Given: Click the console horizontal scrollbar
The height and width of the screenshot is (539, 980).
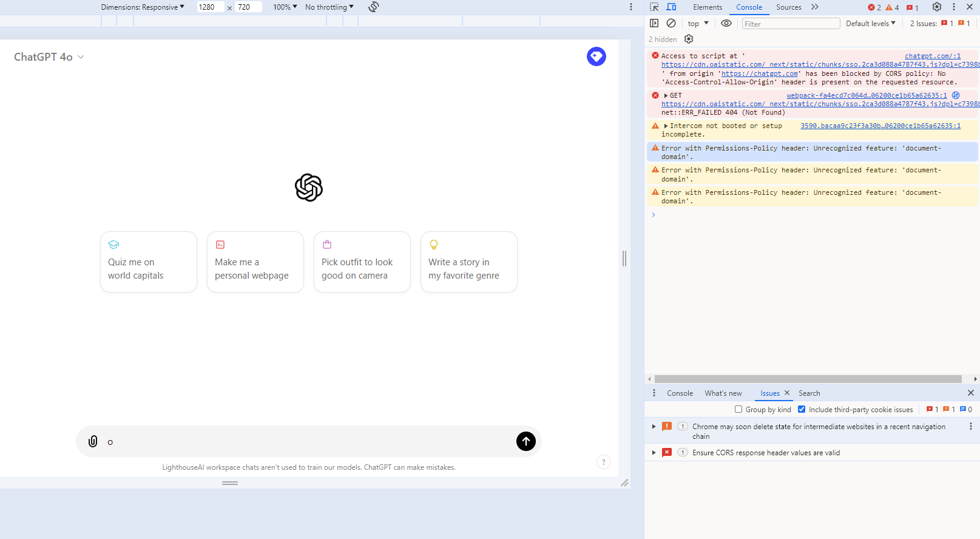Looking at the screenshot, I should [808, 379].
